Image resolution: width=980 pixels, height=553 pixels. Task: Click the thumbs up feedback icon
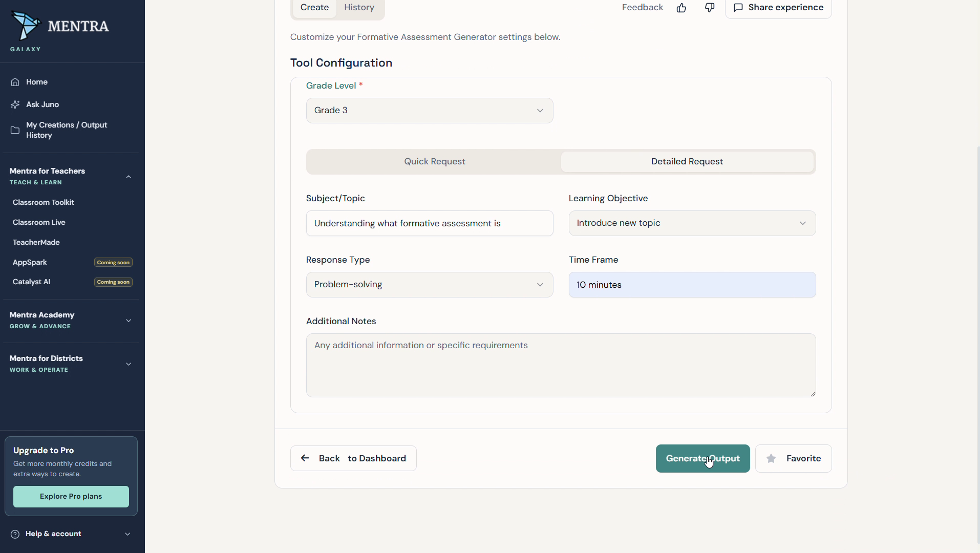click(681, 8)
